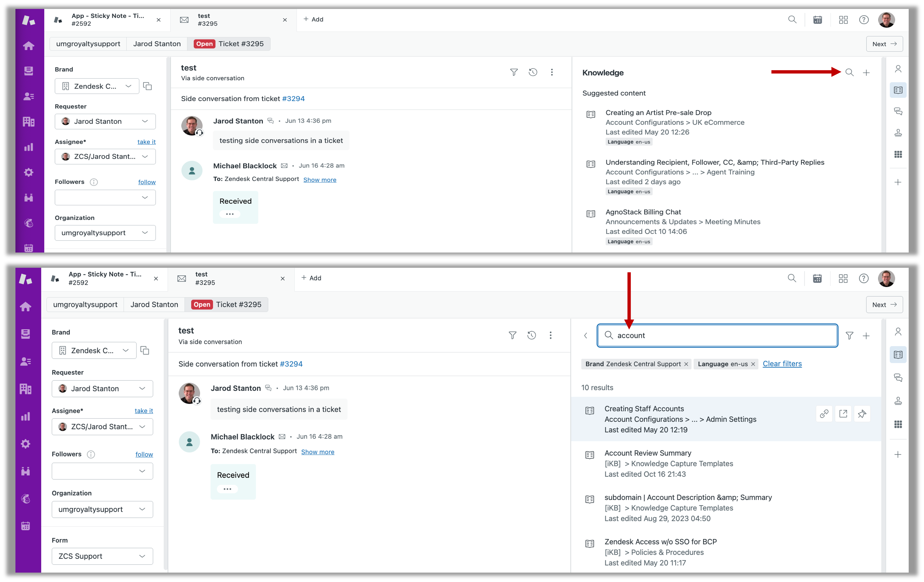924x582 pixels.
Task: Copy link icon on Creating Staff Accounts result
Action: (824, 414)
